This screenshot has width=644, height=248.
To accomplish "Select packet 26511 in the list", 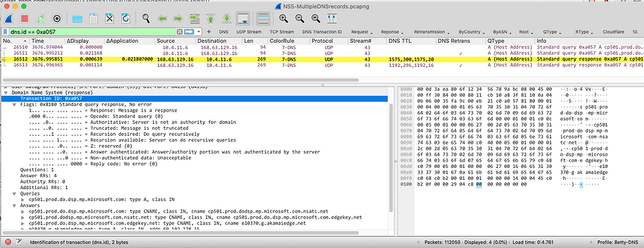I will click(322, 53).
